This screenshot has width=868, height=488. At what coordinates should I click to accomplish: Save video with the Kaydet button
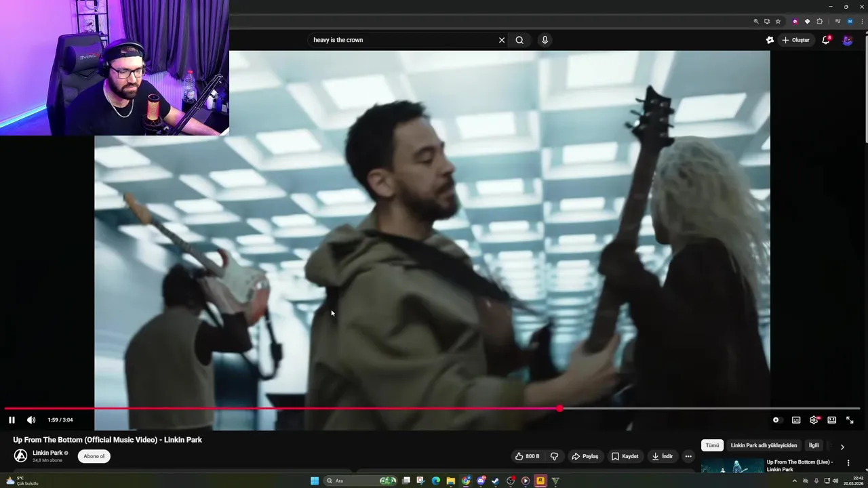(x=625, y=456)
